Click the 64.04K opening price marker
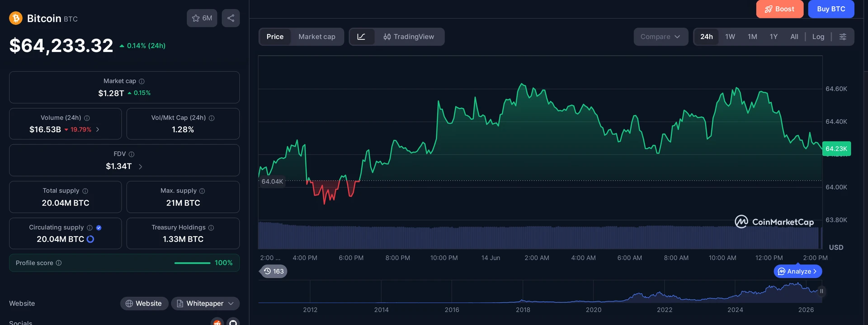The height and width of the screenshot is (325, 868). [x=272, y=182]
